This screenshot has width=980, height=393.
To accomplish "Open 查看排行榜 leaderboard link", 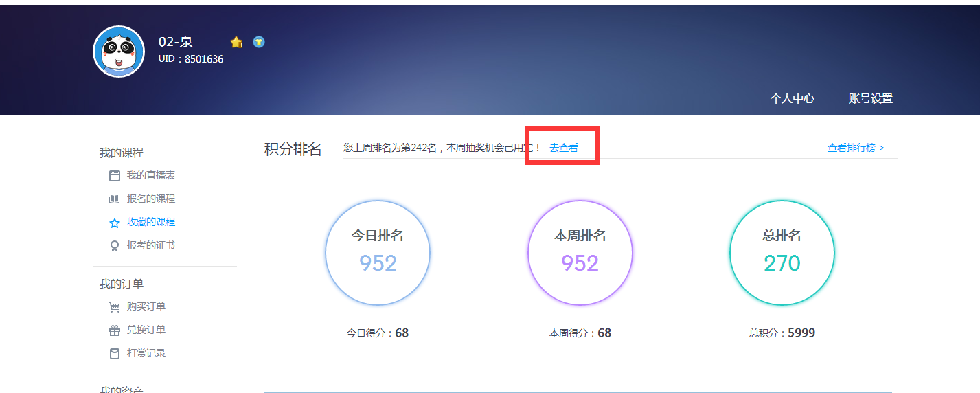I will (x=855, y=148).
